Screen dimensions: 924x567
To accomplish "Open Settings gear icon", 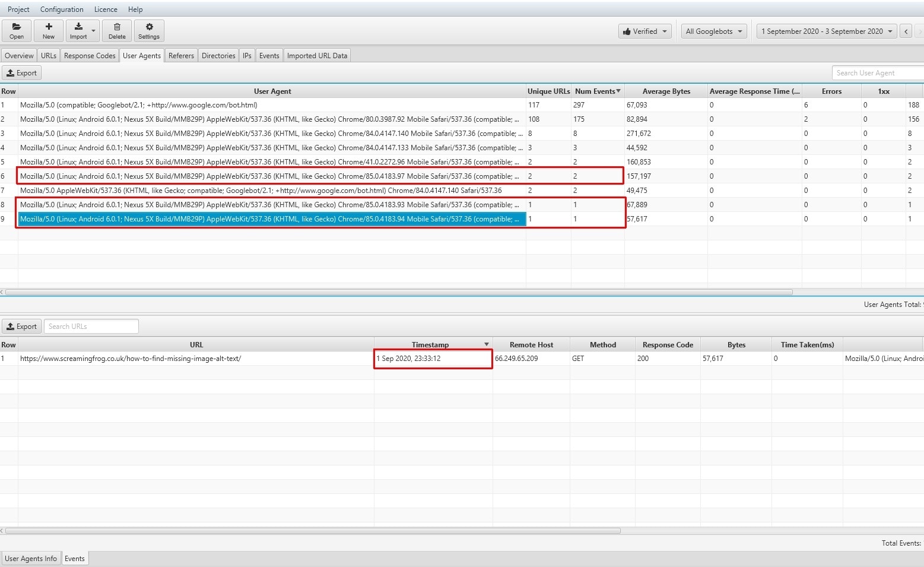I will [149, 30].
